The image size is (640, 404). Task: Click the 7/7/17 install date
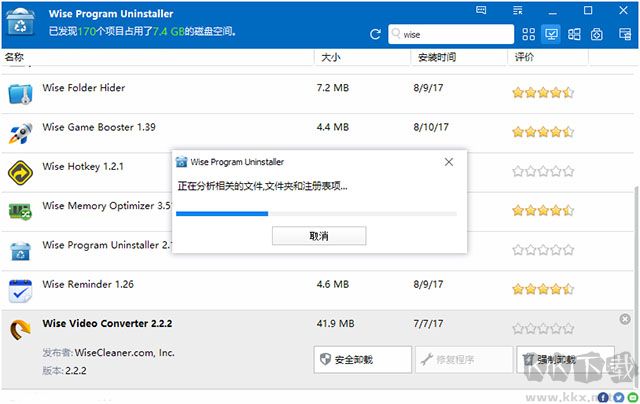(428, 324)
